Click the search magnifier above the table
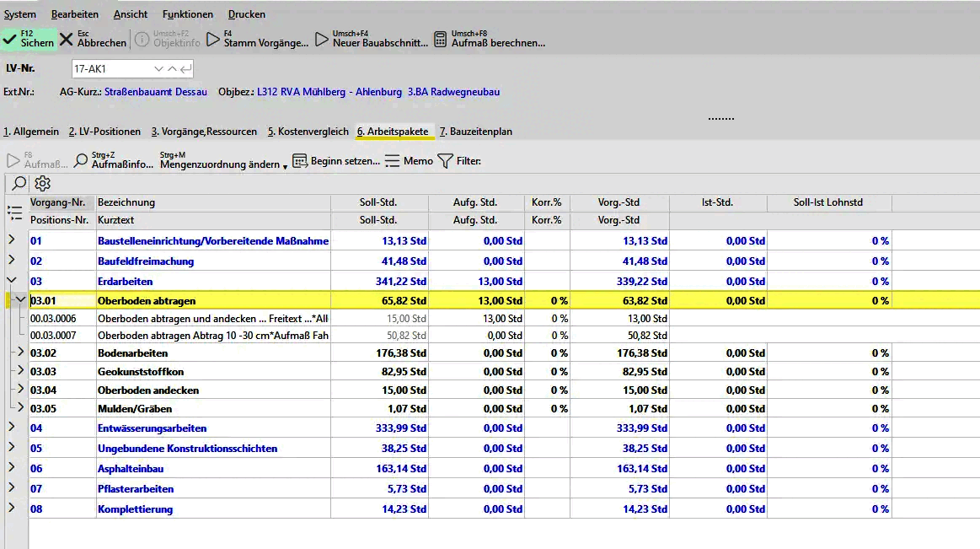Screen dimensions: 980x549 tap(19, 183)
